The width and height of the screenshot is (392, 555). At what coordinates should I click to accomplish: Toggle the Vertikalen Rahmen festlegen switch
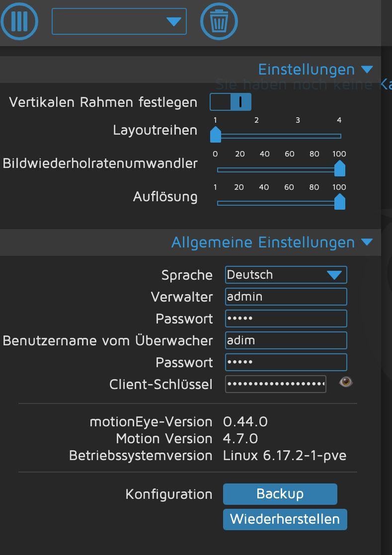pyautogui.click(x=231, y=102)
